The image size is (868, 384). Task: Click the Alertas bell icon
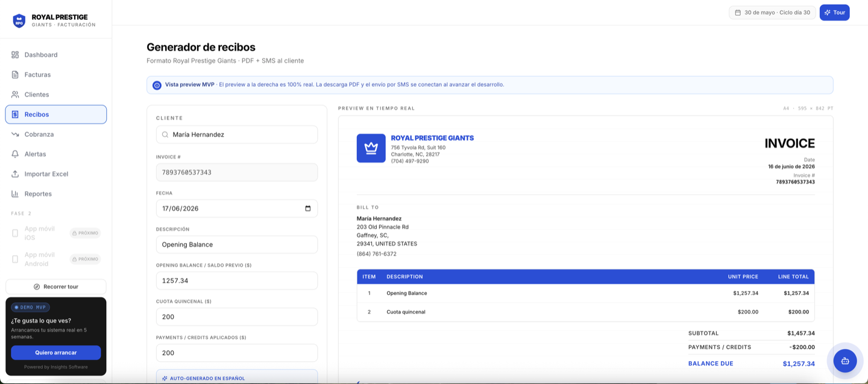(15, 154)
